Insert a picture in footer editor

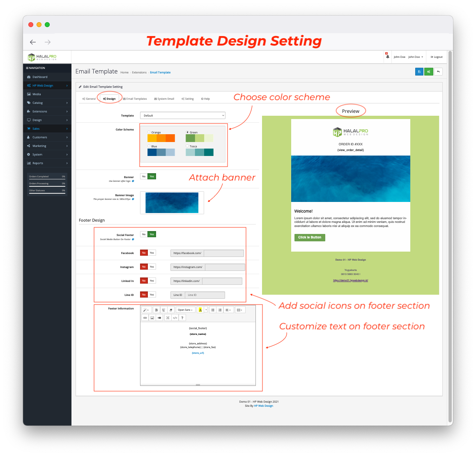tap(152, 318)
